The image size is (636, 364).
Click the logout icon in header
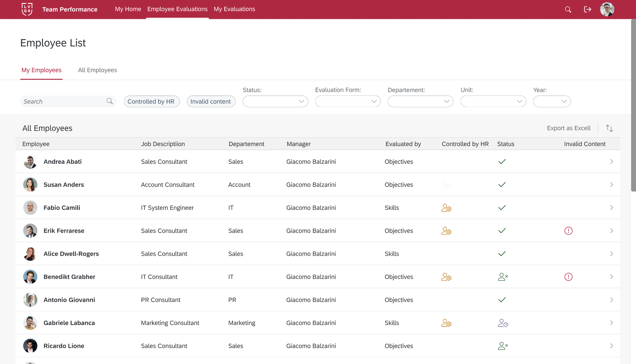pos(587,9)
